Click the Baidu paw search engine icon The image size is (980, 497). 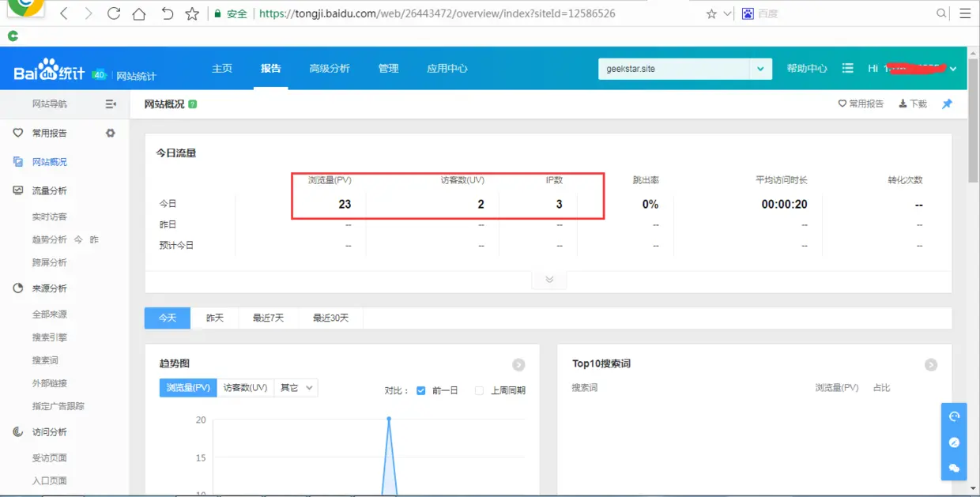click(748, 13)
